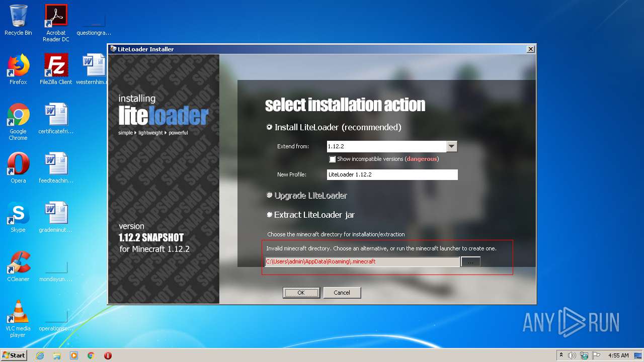Open CCleaner desktop shortcut
The image size is (644, 362).
click(18, 266)
